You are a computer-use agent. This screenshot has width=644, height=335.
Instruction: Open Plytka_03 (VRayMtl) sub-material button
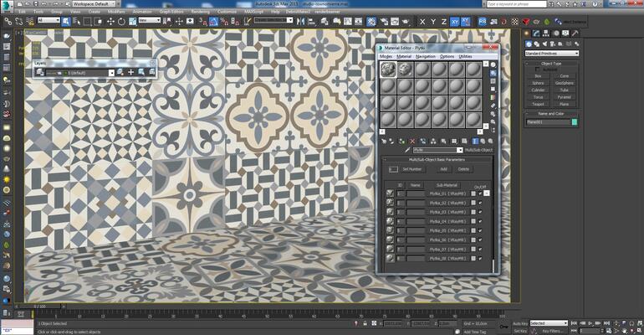tap(447, 212)
